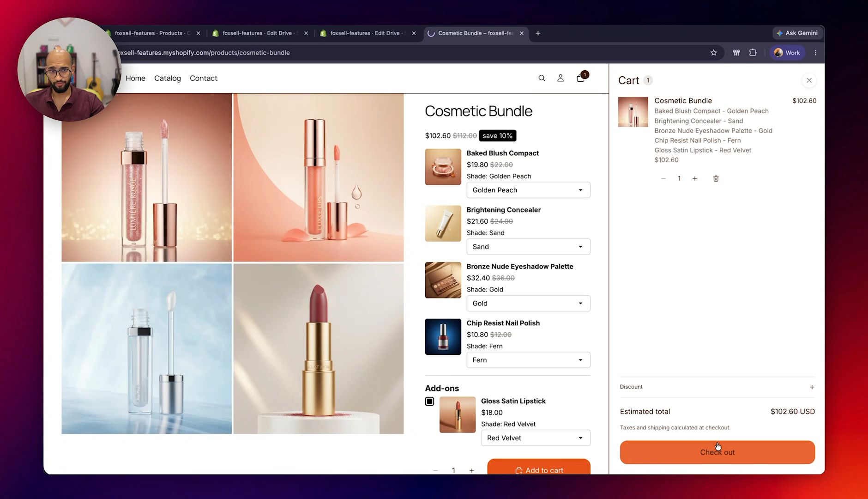Screen dimensions: 868x499
Task: Click the Cosmetic Bundle title in cart
Action: click(x=683, y=101)
